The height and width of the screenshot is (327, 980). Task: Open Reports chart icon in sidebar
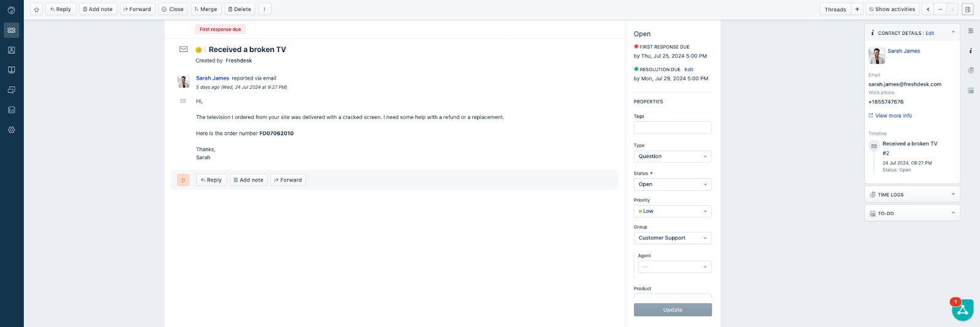coord(12,110)
